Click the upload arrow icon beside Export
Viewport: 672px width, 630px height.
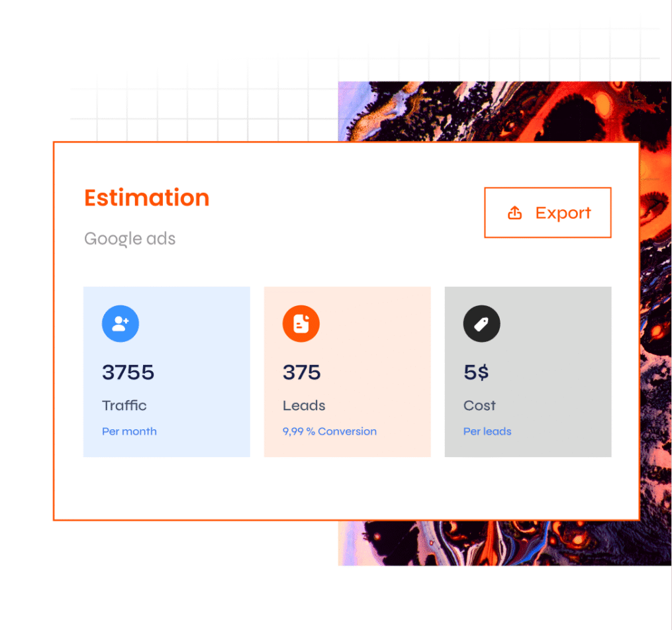click(x=514, y=213)
